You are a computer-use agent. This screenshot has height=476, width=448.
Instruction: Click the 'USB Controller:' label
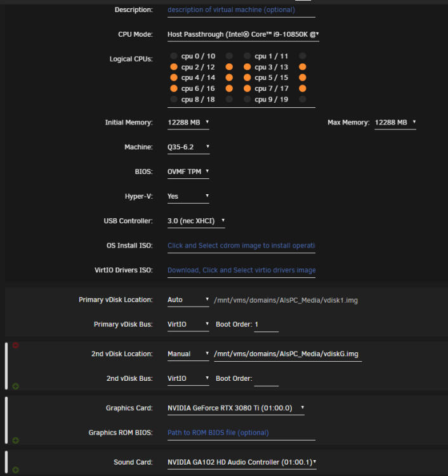tap(128, 221)
